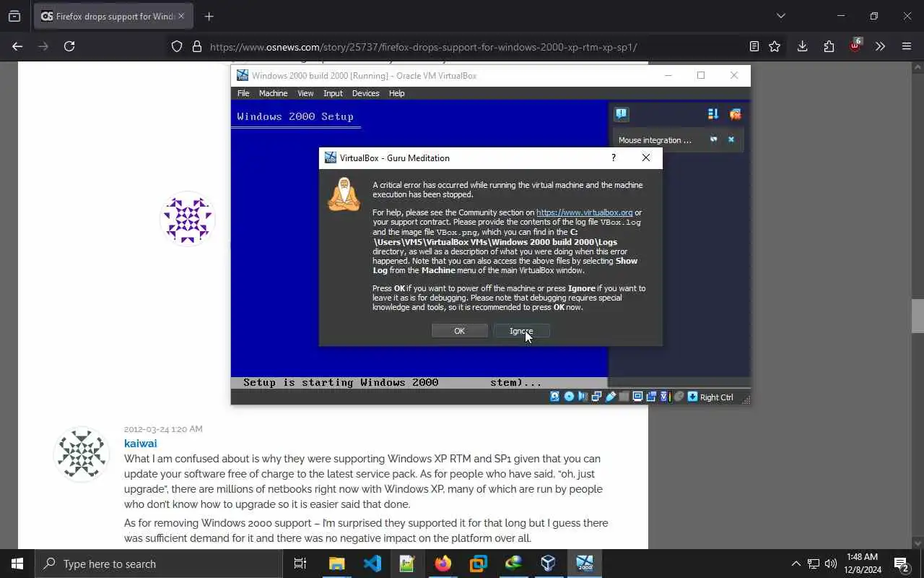The width and height of the screenshot is (924, 578).
Task: Click the uBlock Origin extension icon
Action: 855,46
